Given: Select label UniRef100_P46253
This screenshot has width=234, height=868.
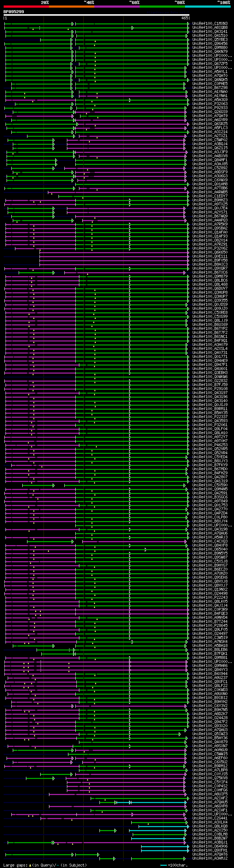Looking at the screenshot, I should 210,445.
